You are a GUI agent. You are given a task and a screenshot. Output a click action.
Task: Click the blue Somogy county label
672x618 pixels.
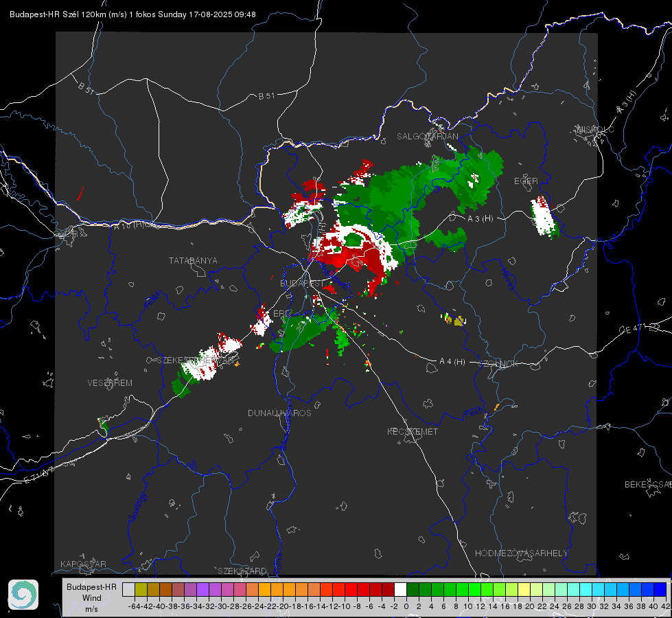coord(137,507)
